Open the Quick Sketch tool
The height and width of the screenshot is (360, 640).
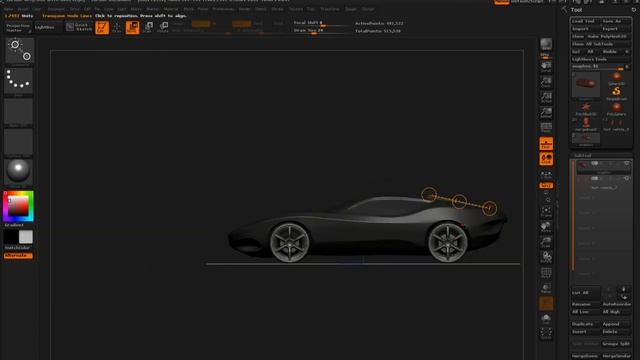point(79,27)
